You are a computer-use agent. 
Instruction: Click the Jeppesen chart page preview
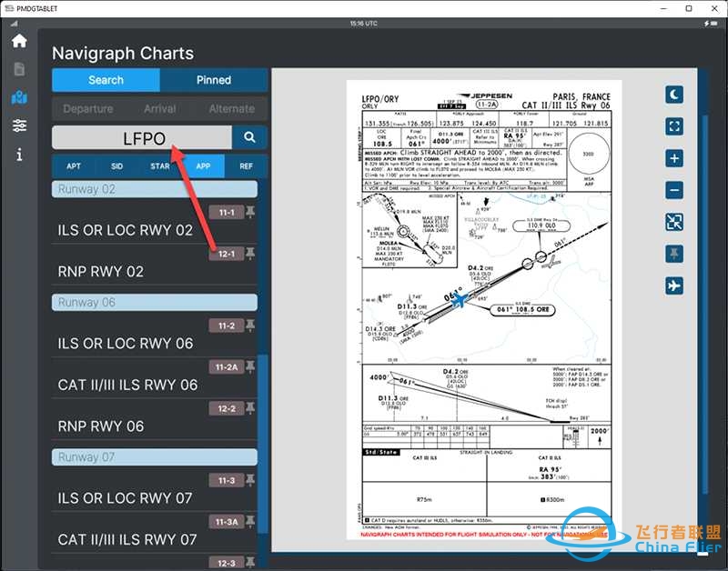click(484, 310)
